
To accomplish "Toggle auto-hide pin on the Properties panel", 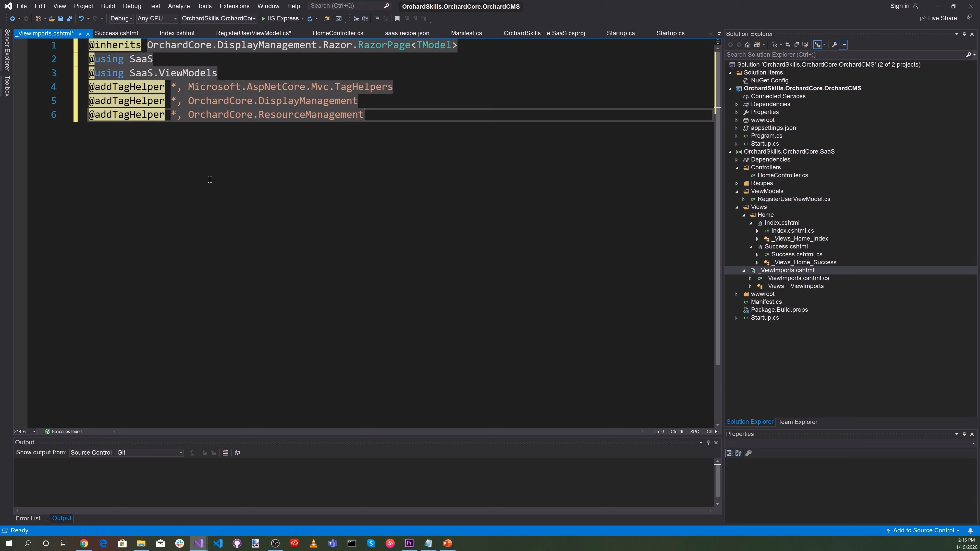I will (964, 434).
